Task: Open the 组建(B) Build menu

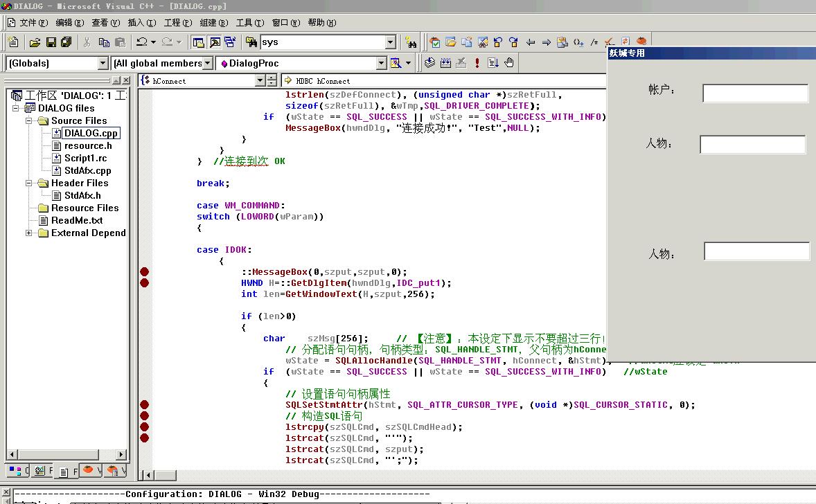Action: coord(213,23)
